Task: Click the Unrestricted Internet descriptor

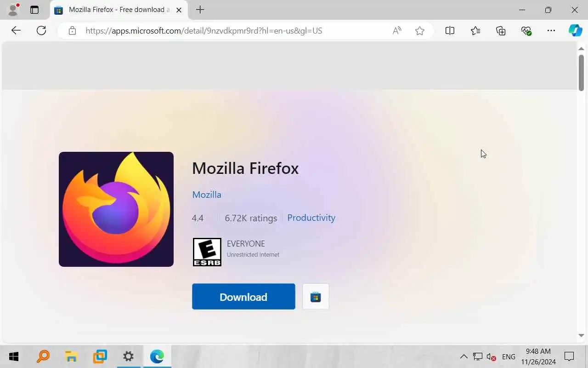Action: click(253, 254)
